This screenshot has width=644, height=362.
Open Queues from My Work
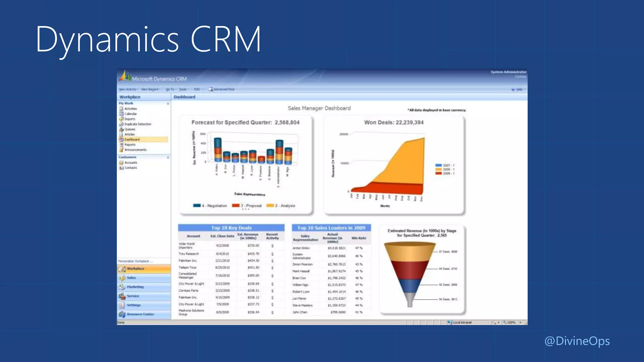click(130, 129)
